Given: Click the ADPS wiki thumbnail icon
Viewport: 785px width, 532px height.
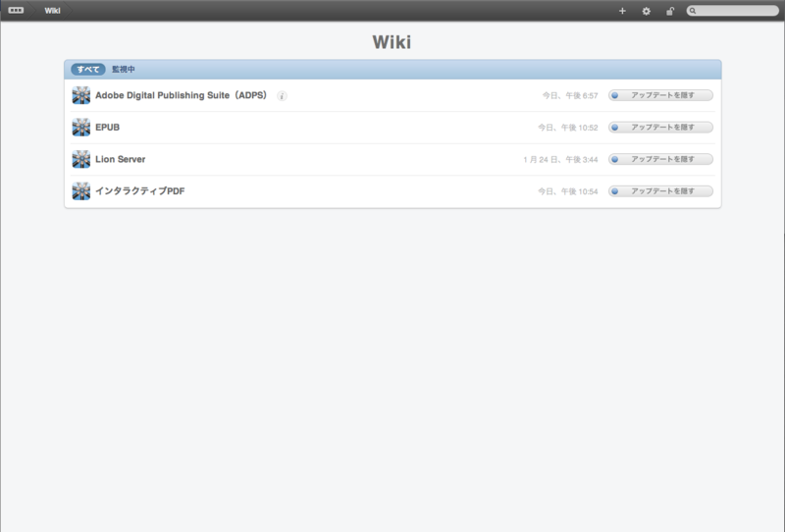Looking at the screenshot, I should 81,95.
